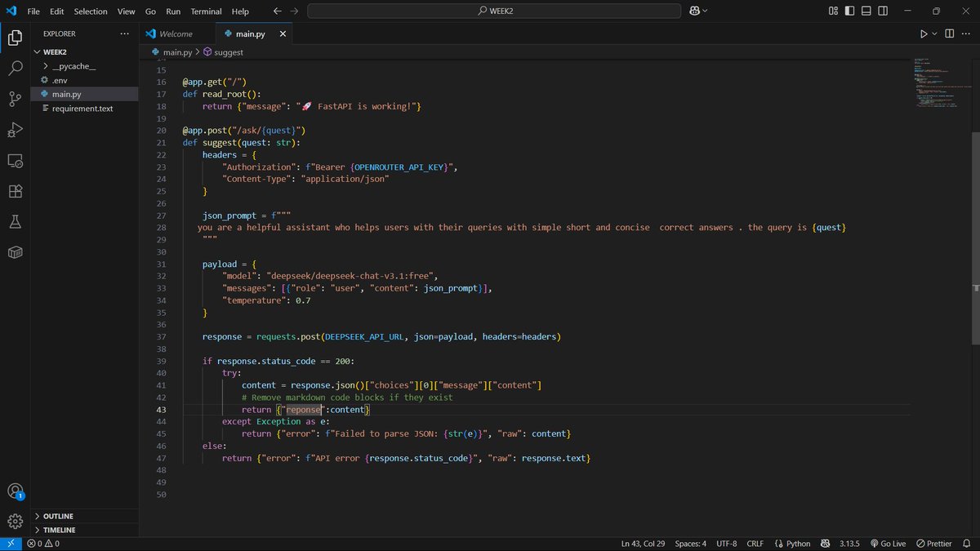Open the Selection menu
This screenshot has width=980, height=551.
point(91,11)
